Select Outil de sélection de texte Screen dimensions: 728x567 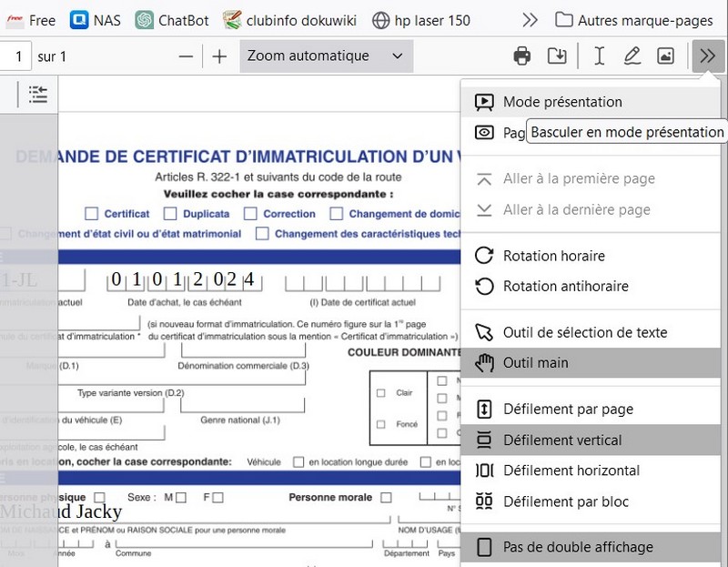point(584,332)
